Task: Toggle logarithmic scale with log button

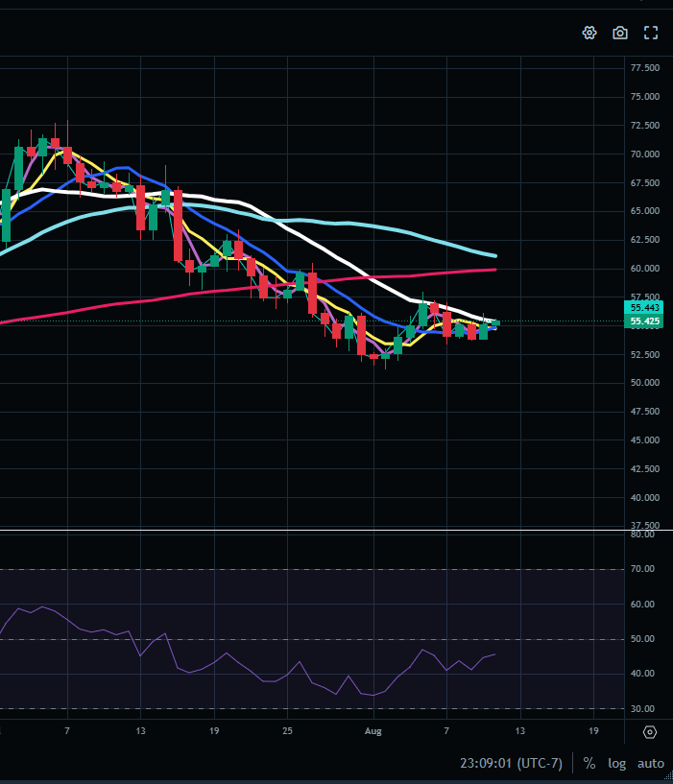Action: tap(617, 764)
